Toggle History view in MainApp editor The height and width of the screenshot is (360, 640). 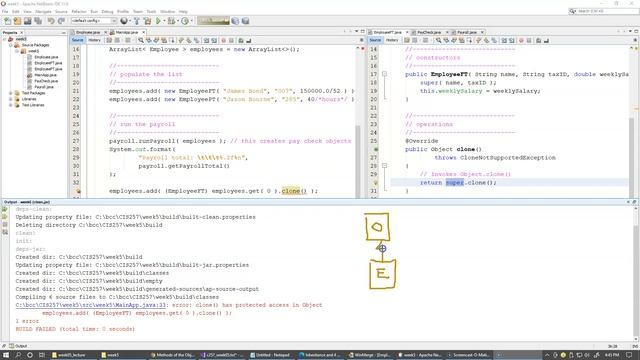click(94, 40)
